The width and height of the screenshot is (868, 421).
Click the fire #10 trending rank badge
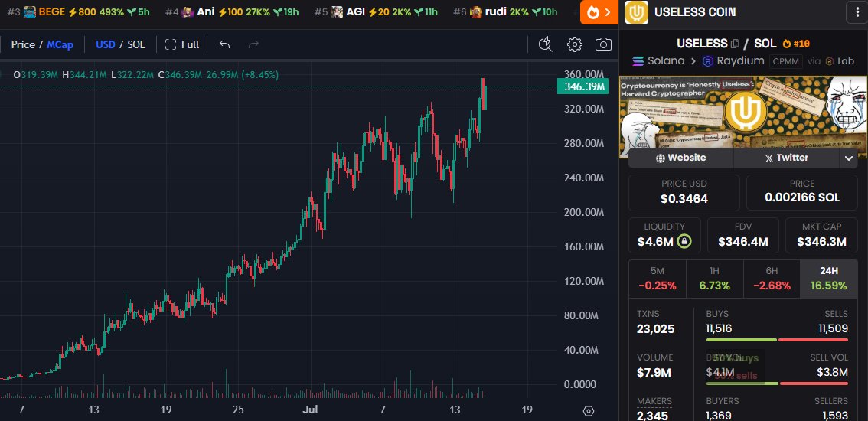(796, 43)
